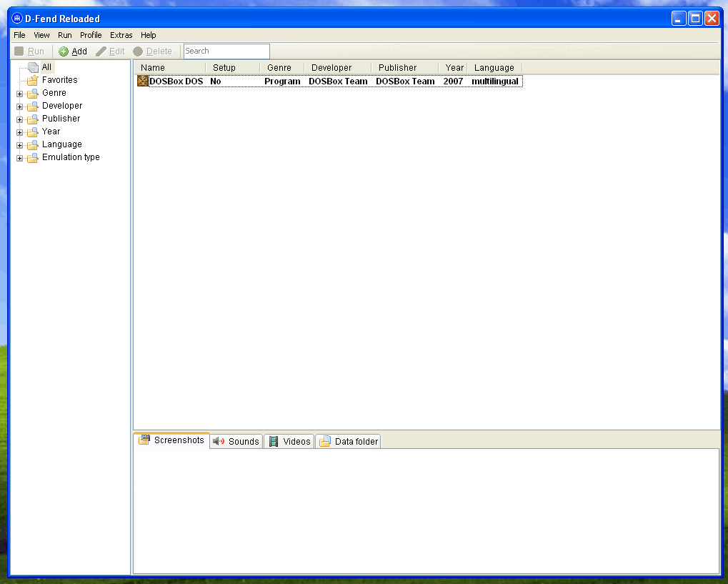Image resolution: width=728 pixels, height=584 pixels.
Task: Click the green plus Add icon
Action: 64,51
